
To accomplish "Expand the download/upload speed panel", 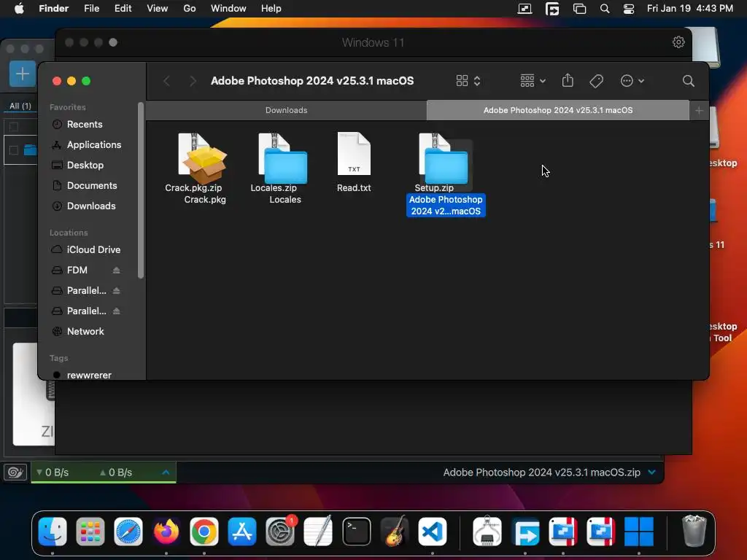I will pyautogui.click(x=166, y=472).
